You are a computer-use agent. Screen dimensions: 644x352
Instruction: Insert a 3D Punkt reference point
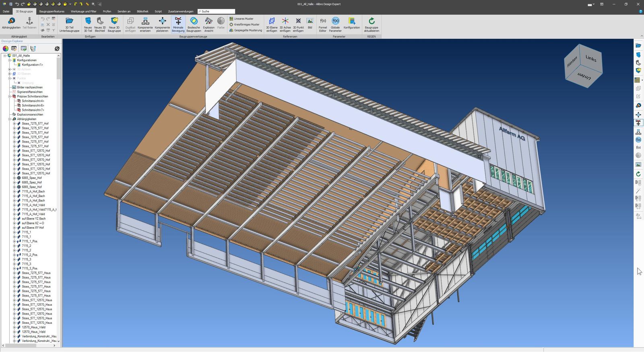pos(298,24)
